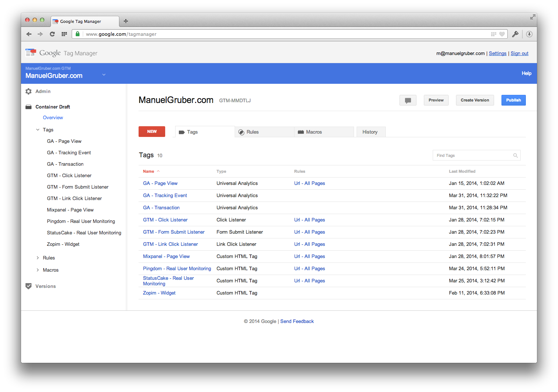Open Versions section in sidebar
558x392 pixels.
click(45, 286)
